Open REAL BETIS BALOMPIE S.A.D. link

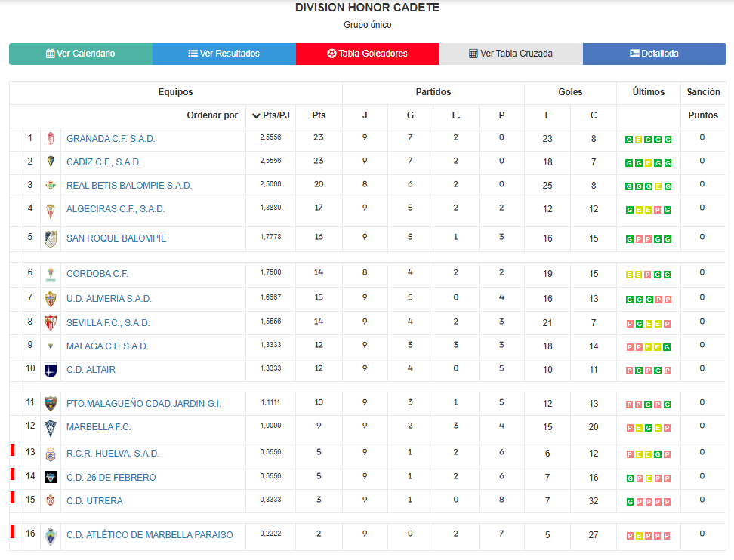coord(129,186)
